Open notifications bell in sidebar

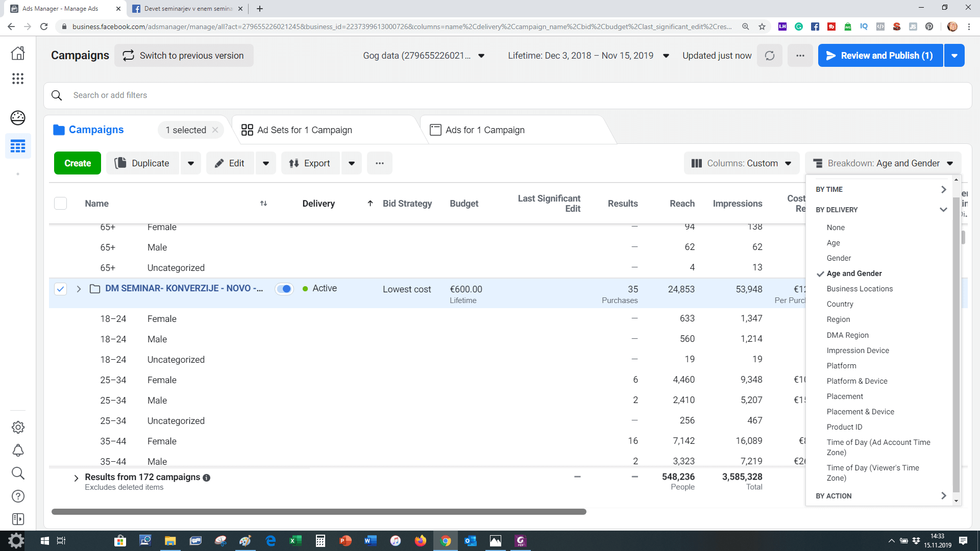point(18,450)
